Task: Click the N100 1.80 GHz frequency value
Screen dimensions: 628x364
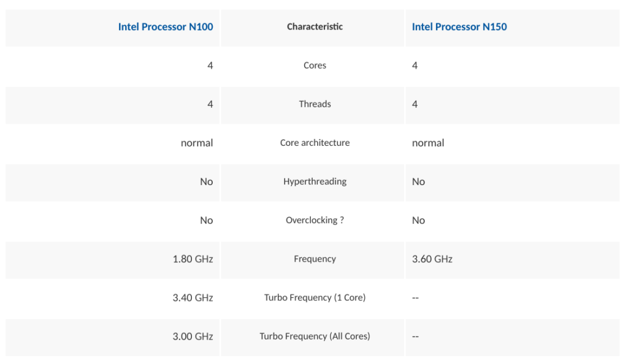Action: click(x=193, y=259)
